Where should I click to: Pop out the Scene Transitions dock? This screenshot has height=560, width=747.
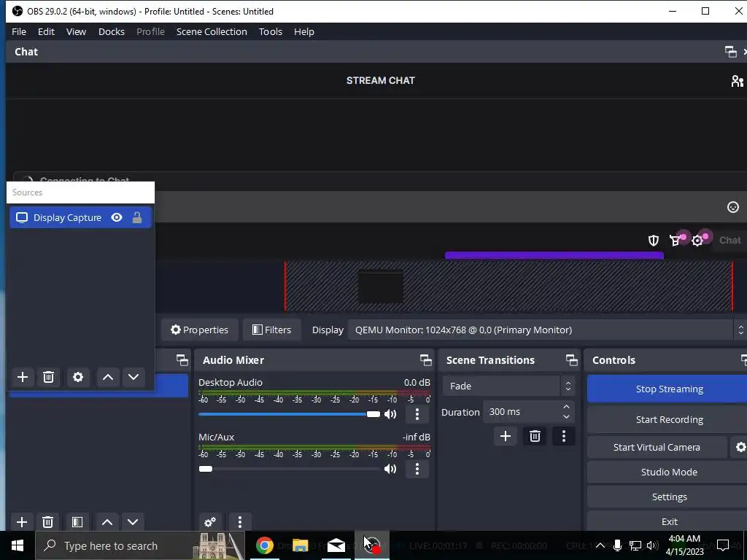572,360
